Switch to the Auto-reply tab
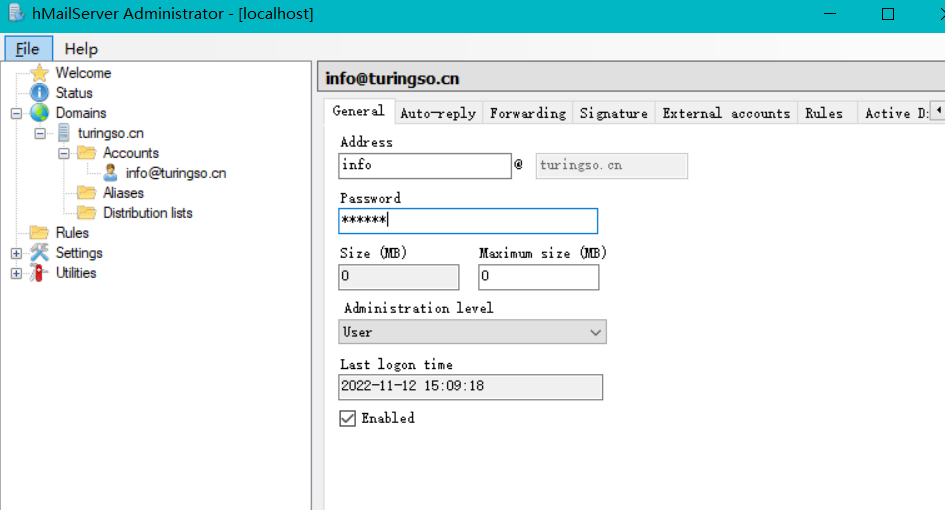 coord(438,113)
